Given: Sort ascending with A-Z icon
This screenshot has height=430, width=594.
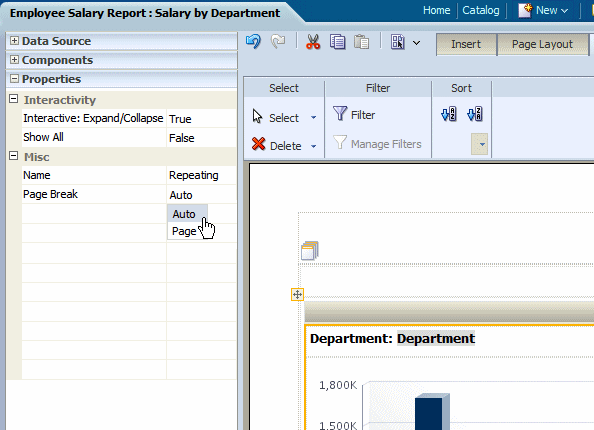Looking at the screenshot, I should [449, 114].
